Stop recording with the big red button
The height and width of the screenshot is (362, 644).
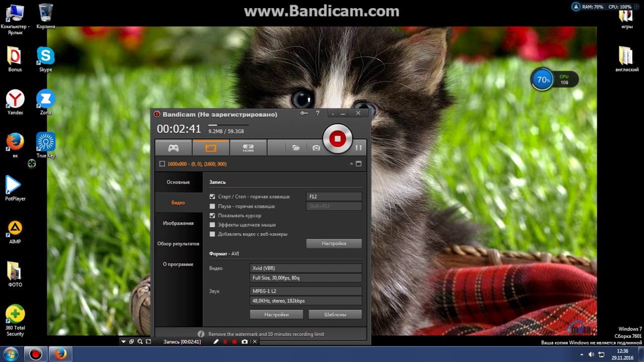coord(338,139)
